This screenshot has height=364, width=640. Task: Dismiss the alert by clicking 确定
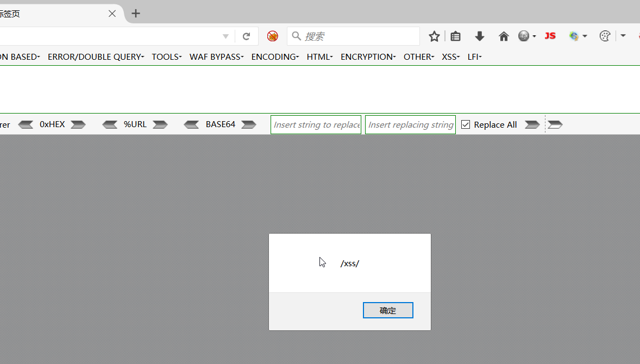[388, 310]
